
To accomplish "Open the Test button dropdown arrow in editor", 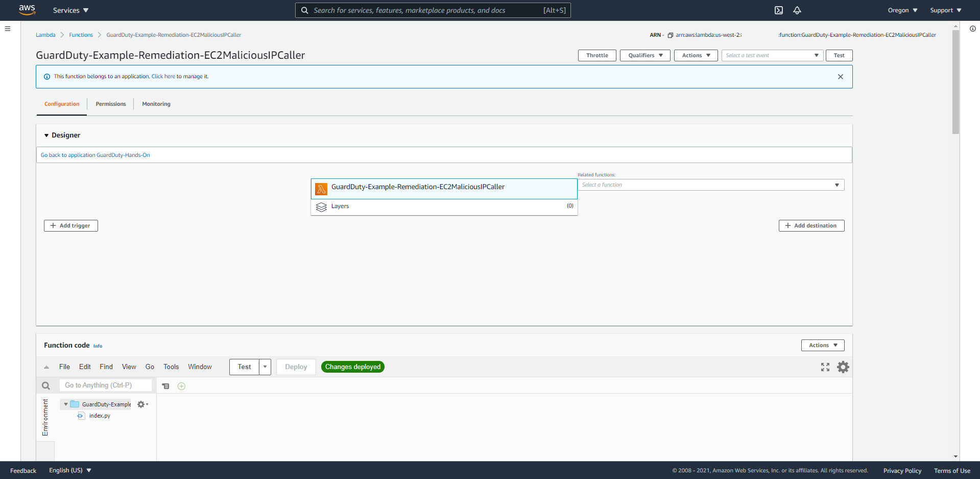I will 265,367.
